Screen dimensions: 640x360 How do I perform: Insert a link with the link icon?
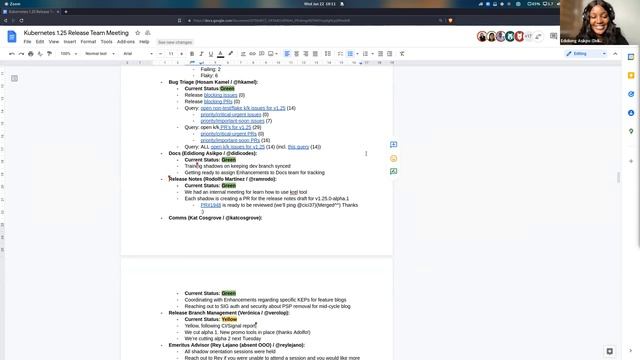[252, 54]
